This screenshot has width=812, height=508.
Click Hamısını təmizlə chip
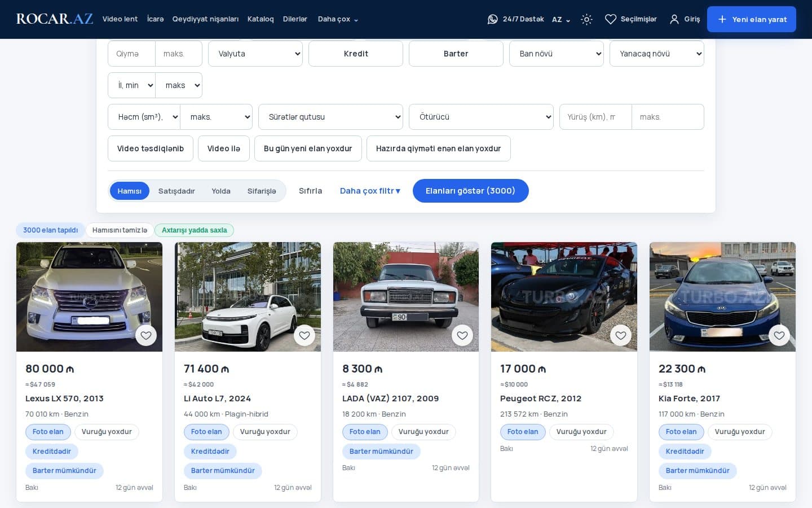120,230
